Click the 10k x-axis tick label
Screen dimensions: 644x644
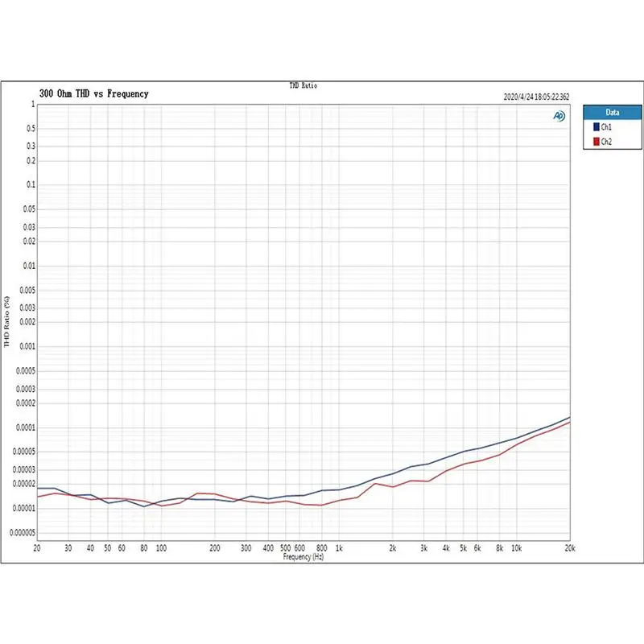click(x=516, y=548)
